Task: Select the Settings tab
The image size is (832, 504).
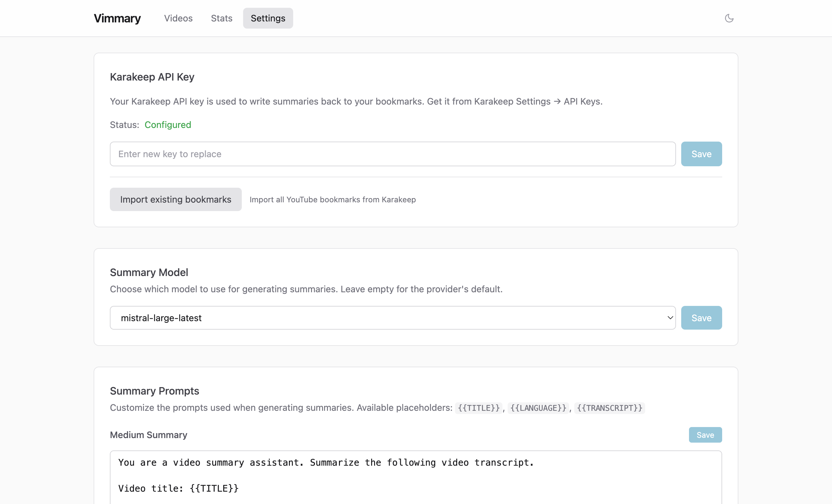Action: 268,18
